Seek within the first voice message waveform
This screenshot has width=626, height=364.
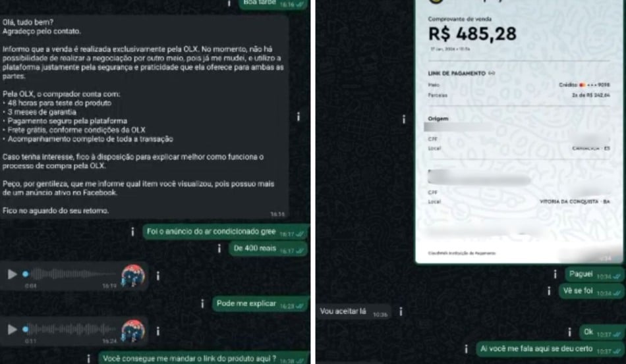click(x=75, y=274)
